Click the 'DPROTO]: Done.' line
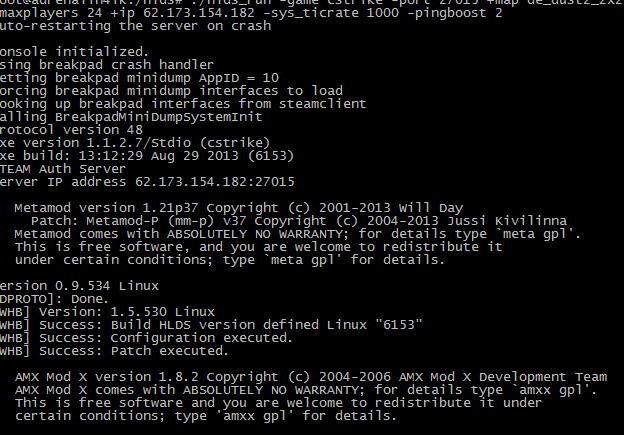Screen dimensions: 624x435 click(54, 299)
